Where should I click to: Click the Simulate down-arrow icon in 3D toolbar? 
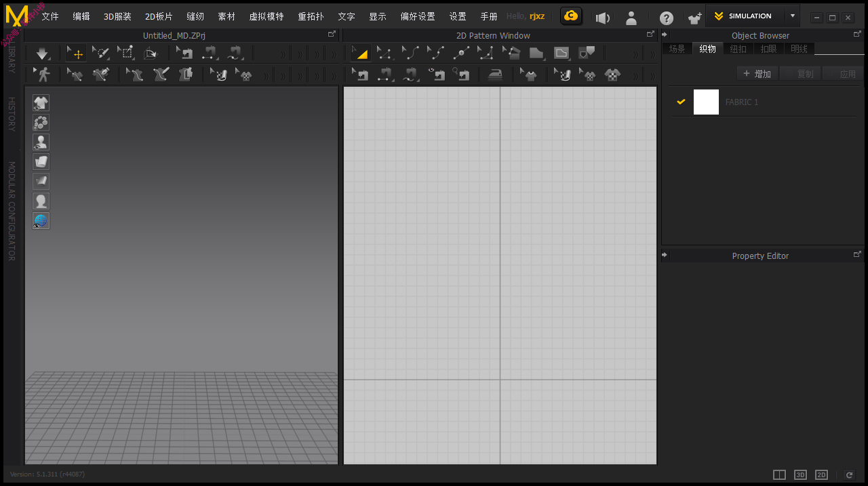click(43, 54)
